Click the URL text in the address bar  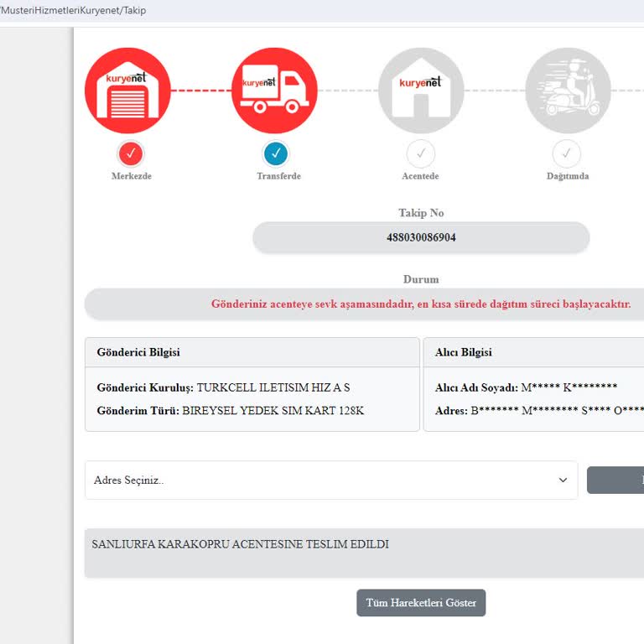click(x=74, y=10)
